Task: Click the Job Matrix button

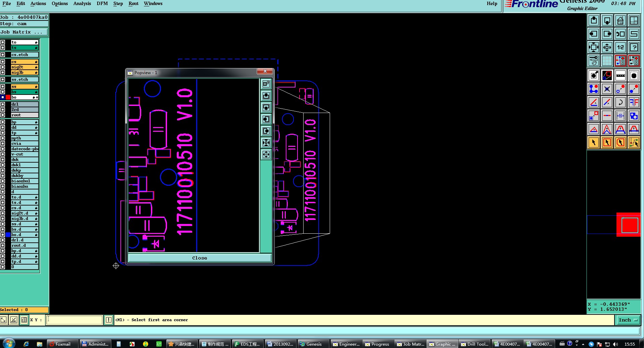Action: 24,32
